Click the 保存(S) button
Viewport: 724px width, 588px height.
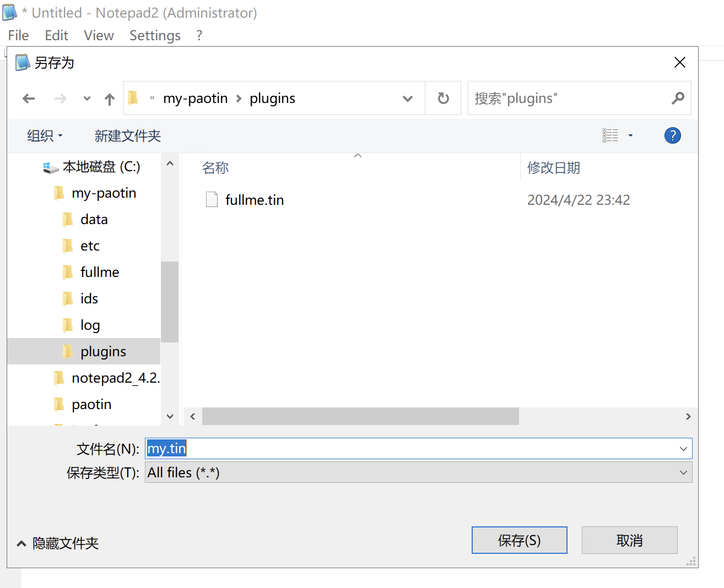[x=519, y=540]
